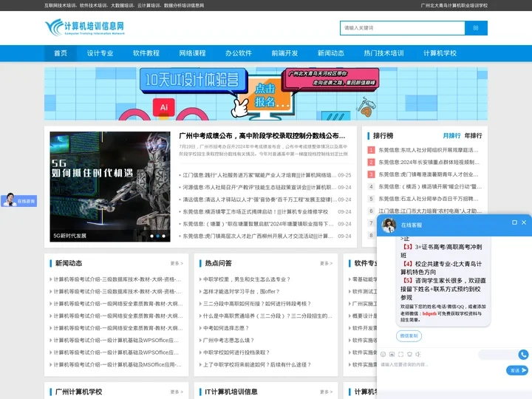
Task: Click the callback phone number field in chat
Action: (x=498, y=355)
